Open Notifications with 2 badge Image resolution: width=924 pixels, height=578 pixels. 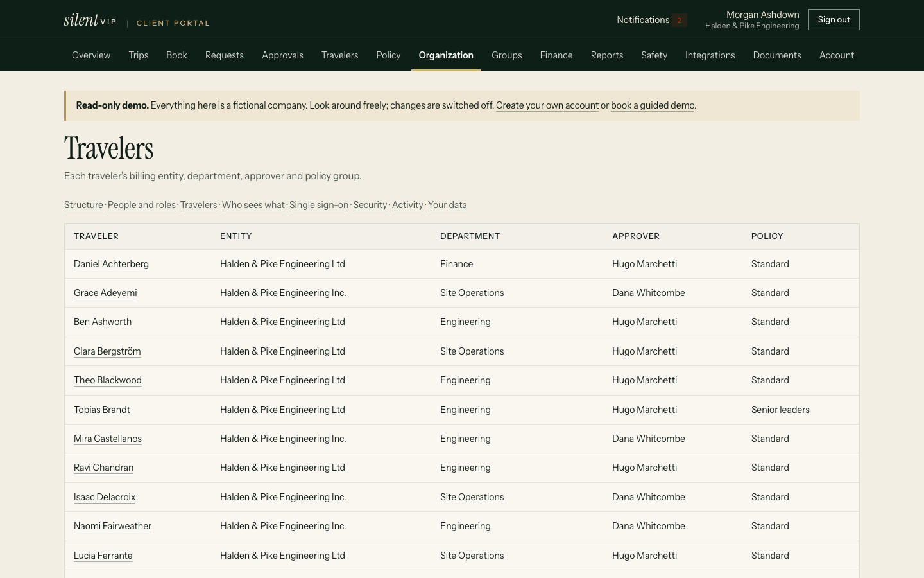pos(651,20)
